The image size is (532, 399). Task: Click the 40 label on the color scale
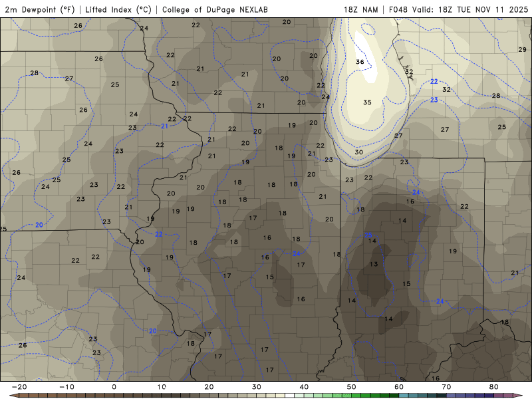[304, 387]
